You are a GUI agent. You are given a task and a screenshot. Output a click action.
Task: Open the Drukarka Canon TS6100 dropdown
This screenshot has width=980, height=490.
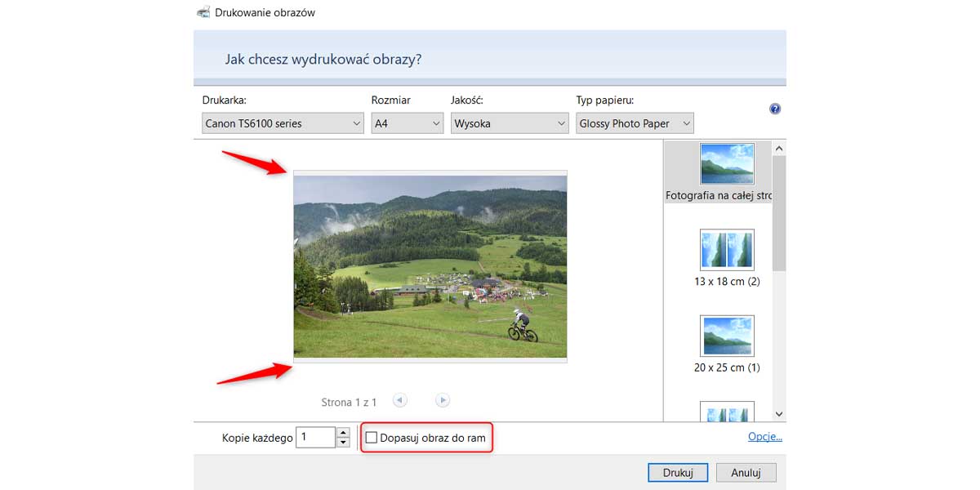(x=283, y=123)
